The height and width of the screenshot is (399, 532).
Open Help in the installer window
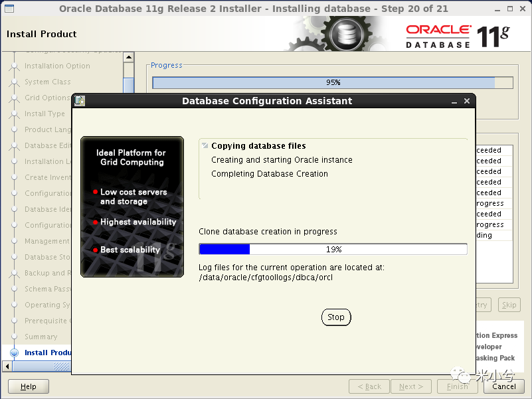29,386
